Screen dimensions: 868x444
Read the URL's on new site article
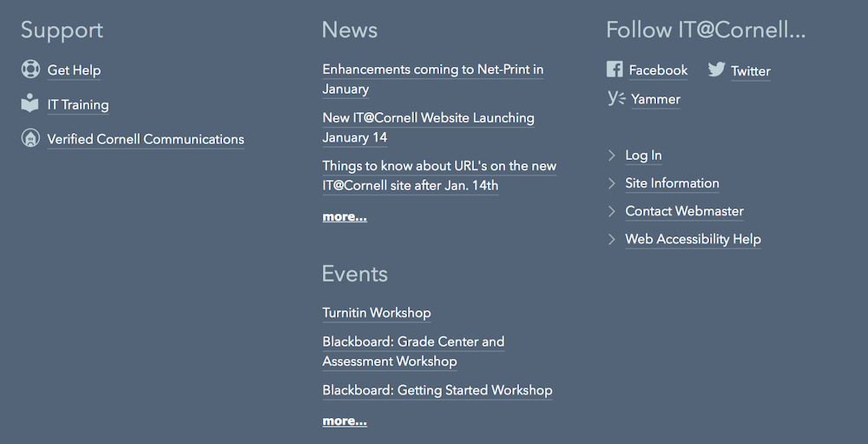439,176
